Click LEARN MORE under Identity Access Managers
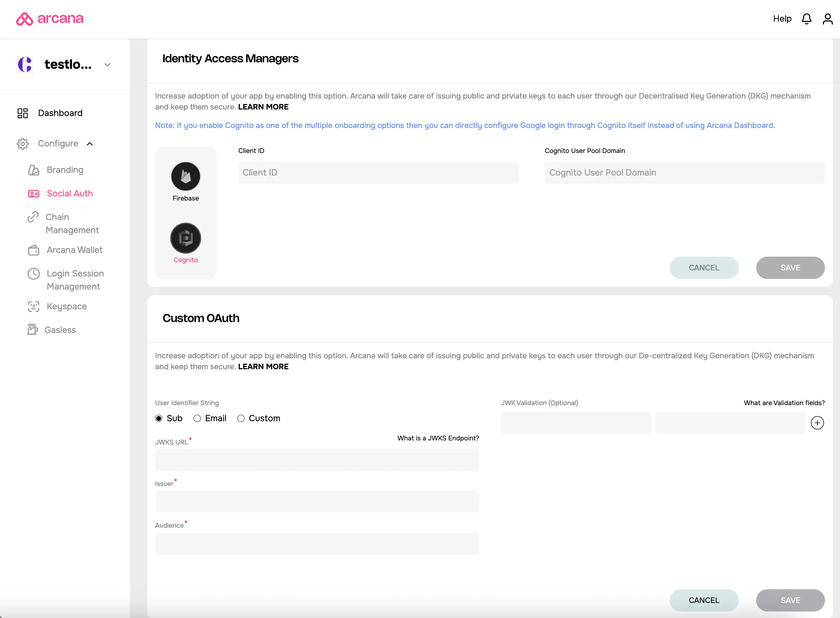This screenshot has height=618, width=840. (x=263, y=107)
